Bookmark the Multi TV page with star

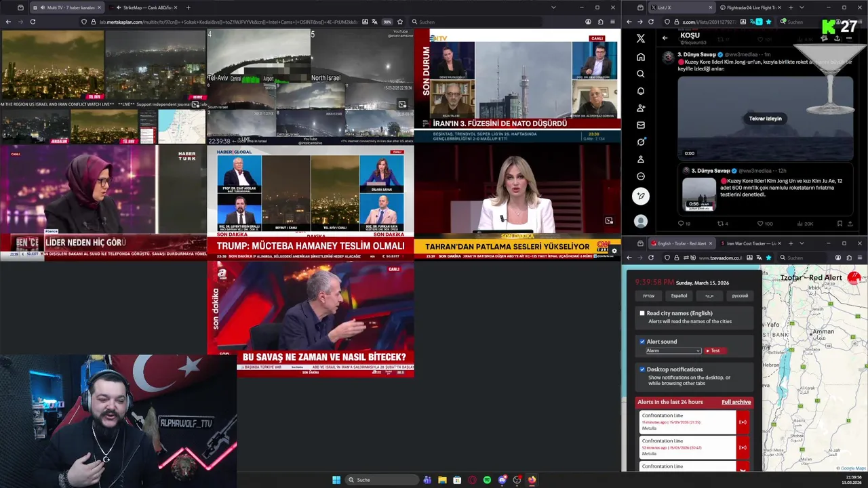[x=400, y=22]
